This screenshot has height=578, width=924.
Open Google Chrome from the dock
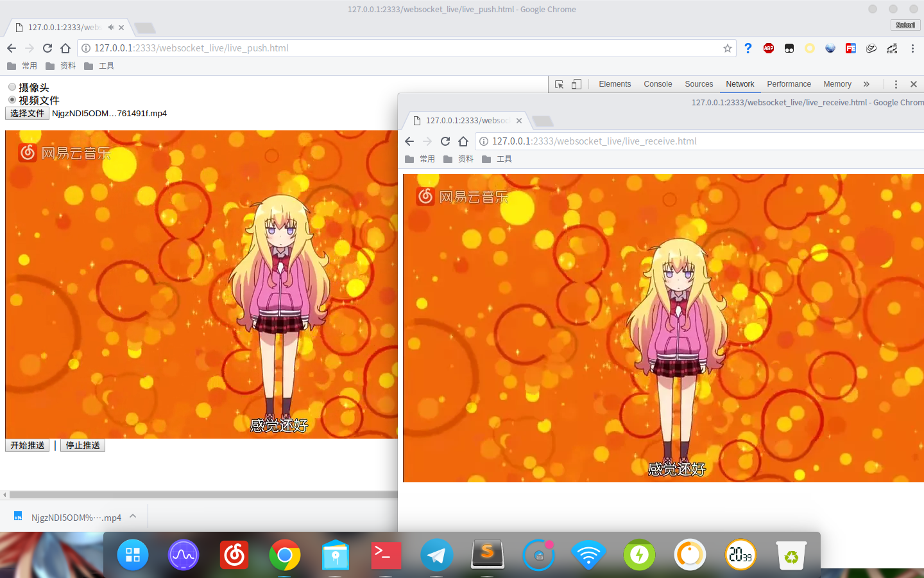285,555
